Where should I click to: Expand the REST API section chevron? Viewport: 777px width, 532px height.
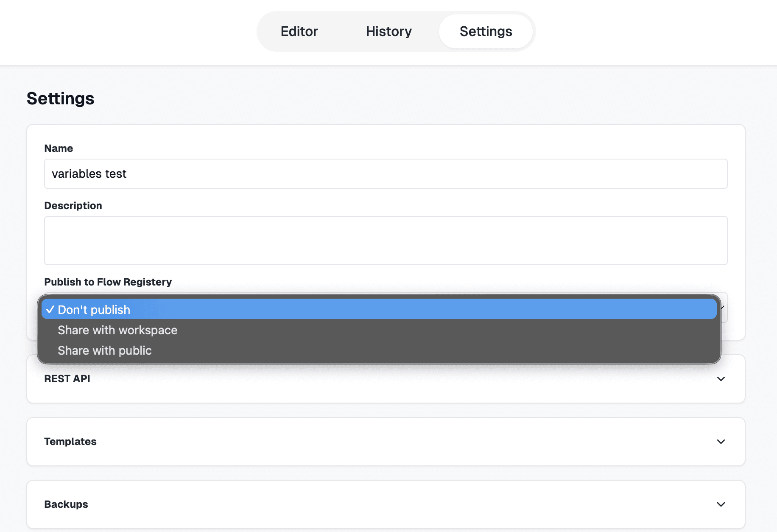point(721,379)
